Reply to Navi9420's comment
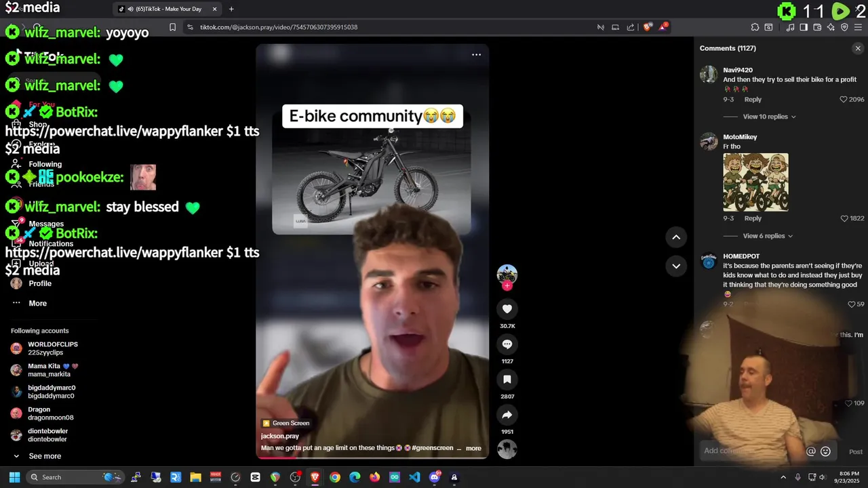Screen dimensions: 868x488 (x=753, y=100)
